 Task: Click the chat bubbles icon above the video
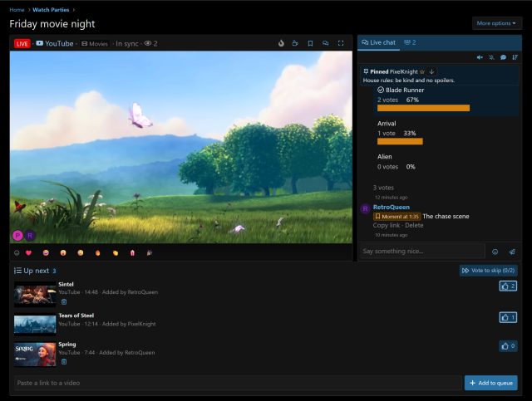[x=325, y=43]
